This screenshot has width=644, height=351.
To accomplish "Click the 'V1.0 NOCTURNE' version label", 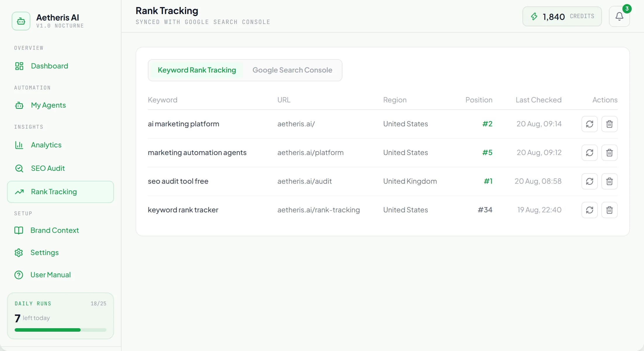I will 60,26.
